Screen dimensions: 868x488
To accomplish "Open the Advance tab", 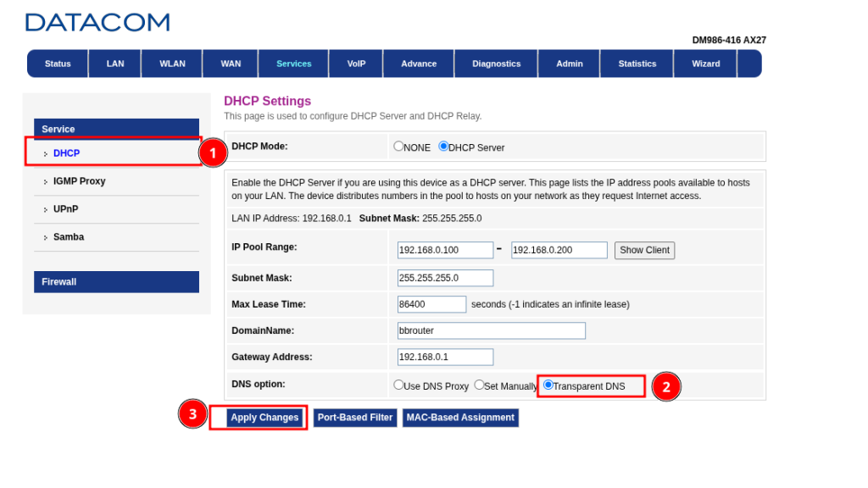I will [419, 64].
